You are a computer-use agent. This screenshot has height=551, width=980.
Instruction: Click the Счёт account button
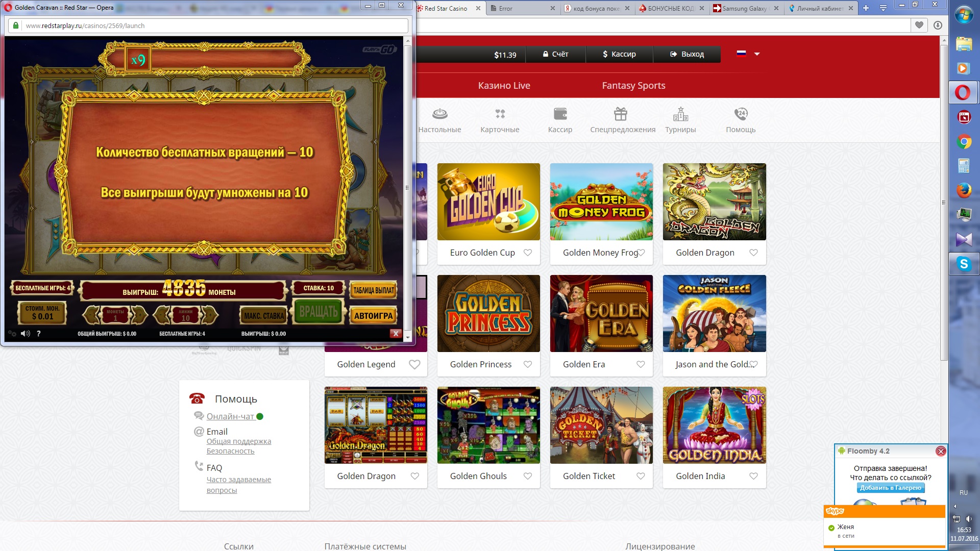click(x=556, y=54)
